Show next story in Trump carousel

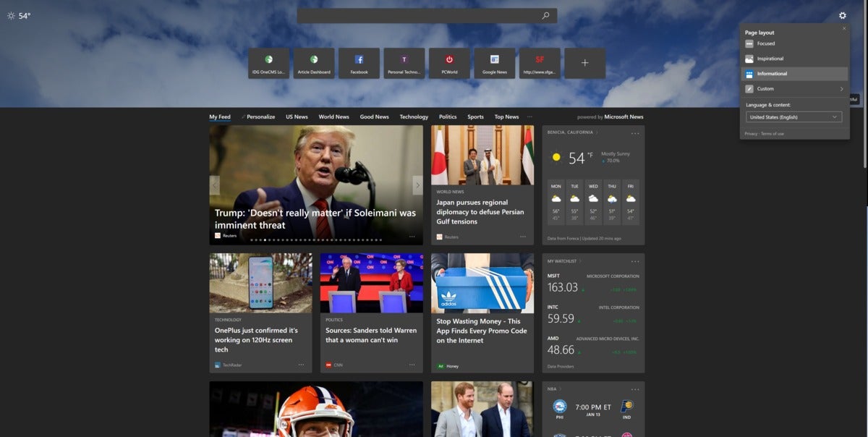417,185
